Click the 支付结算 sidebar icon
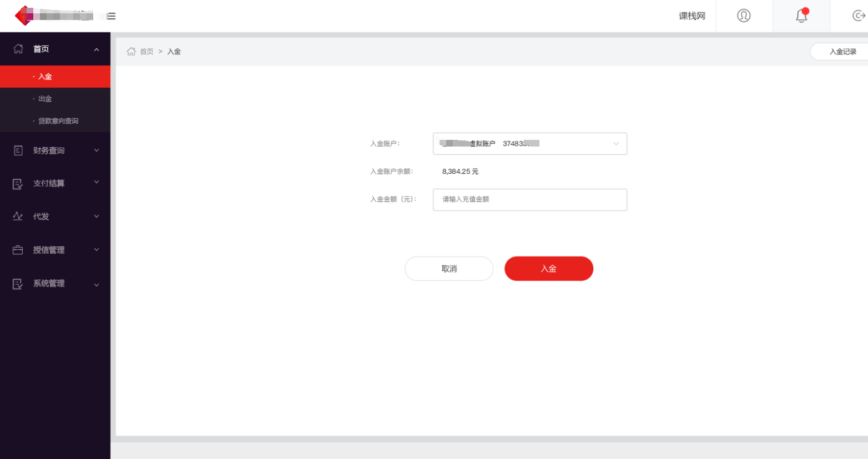 click(x=18, y=184)
